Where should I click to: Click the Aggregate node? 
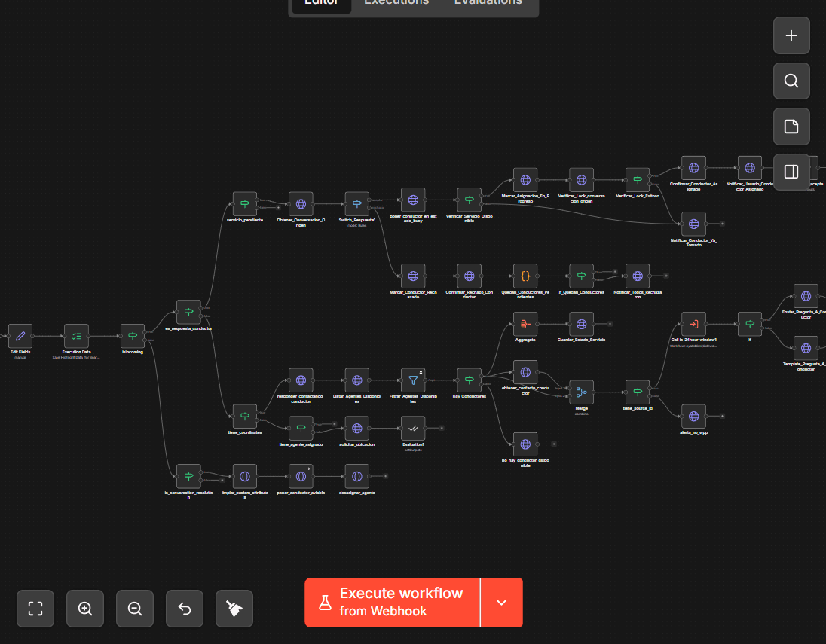(525, 325)
